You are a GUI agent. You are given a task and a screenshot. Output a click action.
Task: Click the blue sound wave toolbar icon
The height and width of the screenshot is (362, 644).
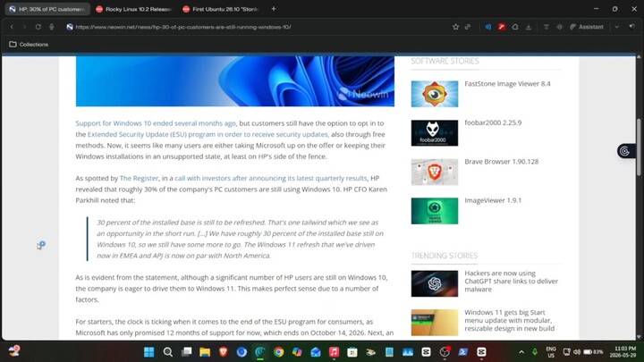(x=488, y=27)
